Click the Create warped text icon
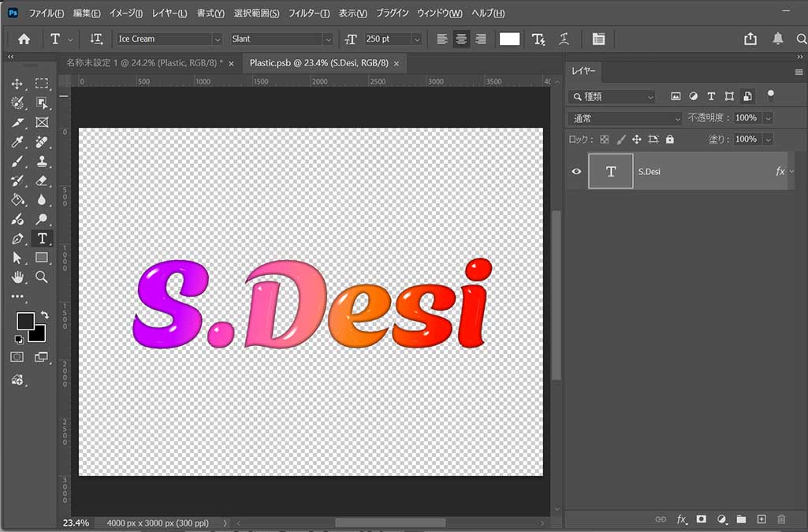This screenshot has width=808, height=532. [564, 39]
